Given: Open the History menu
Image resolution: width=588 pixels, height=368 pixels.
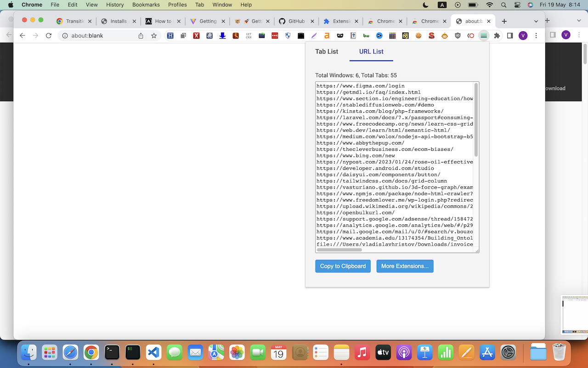Looking at the screenshot, I should click(115, 5).
